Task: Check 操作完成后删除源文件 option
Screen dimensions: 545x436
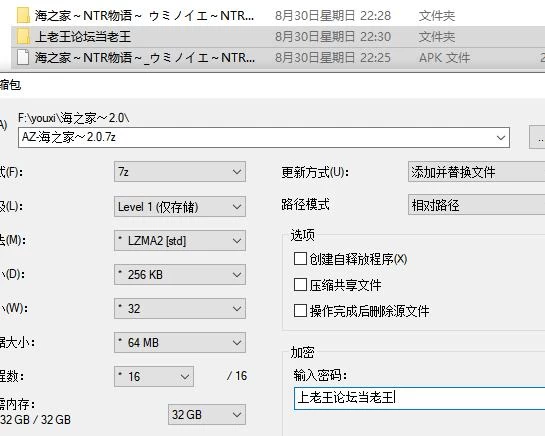Action: 300,310
